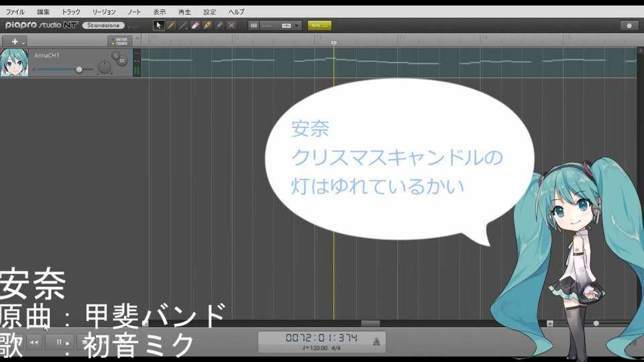
Task: Click the X tool in toolbar
Action: (231, 25)
